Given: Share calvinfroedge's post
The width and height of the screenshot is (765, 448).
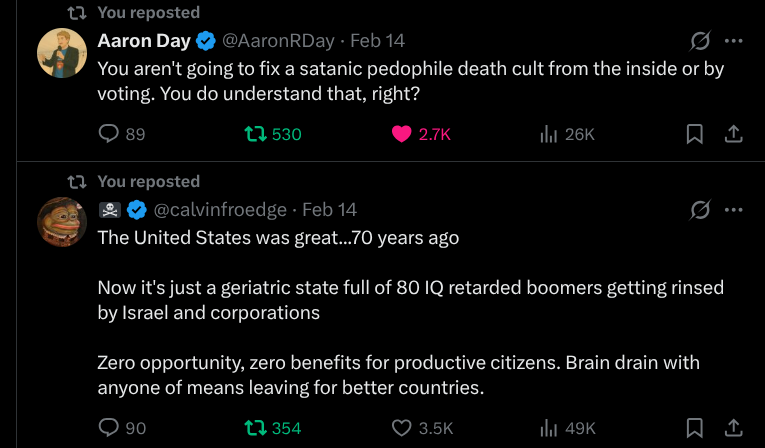Looking at the screenshot, I should pyautogui.click(x=732, y=428).
